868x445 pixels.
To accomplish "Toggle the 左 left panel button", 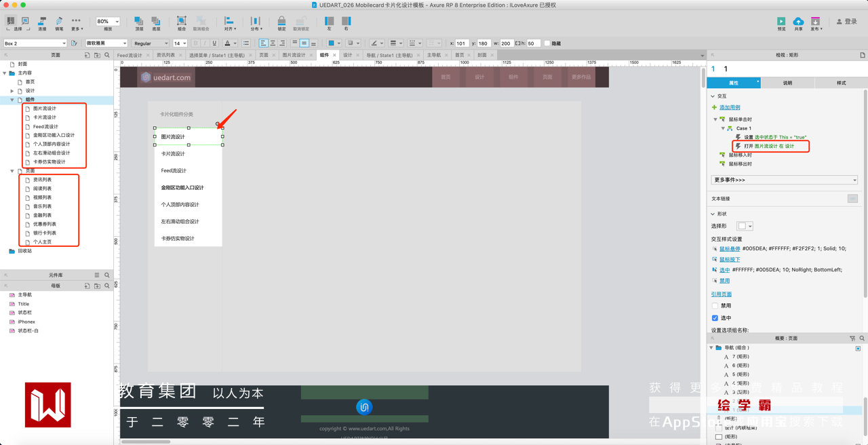I will [x=329, y=24].
